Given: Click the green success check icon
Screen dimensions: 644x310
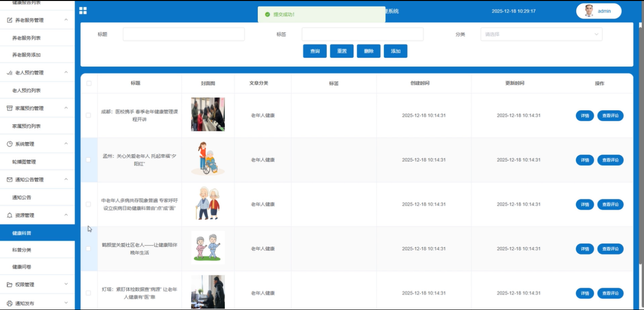Looking at the screenshot, I should 267,14.
